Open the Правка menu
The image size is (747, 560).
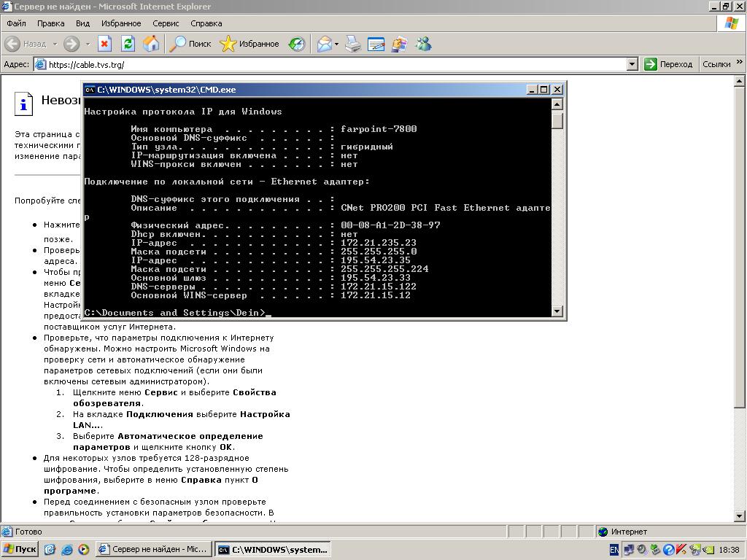(50, 23)
